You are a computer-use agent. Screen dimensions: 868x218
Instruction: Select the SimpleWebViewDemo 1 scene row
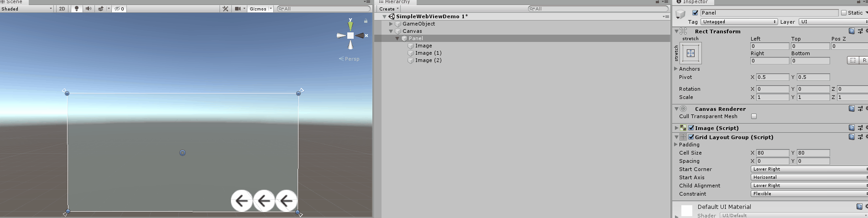[522, 16]
